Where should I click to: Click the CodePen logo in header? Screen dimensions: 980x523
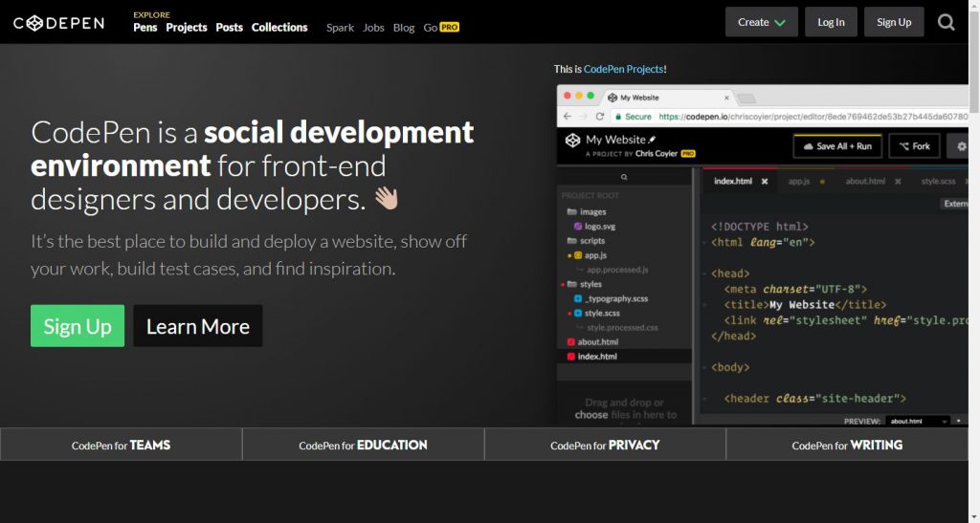coord(58,23)
